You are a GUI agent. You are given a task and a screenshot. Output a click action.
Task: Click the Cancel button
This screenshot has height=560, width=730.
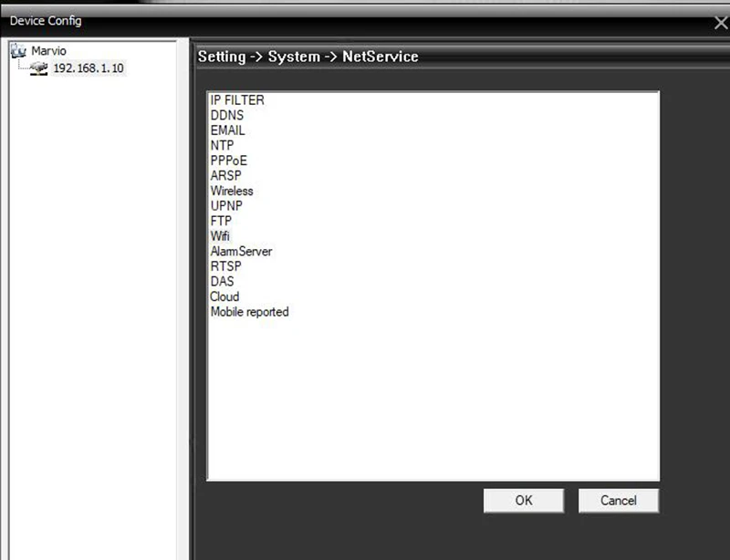click(x=619, y=501)
